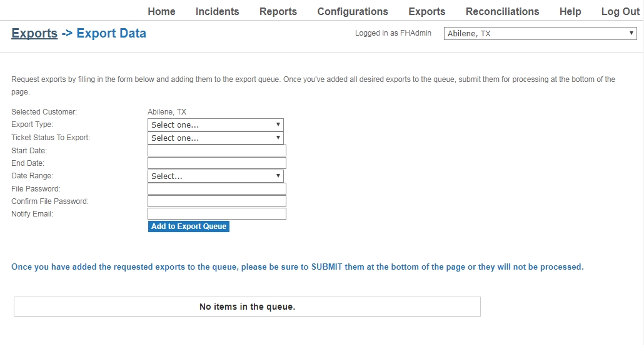Open the Exports navigation item
Viewport: 644px width, 346px height.
[427, 11]
